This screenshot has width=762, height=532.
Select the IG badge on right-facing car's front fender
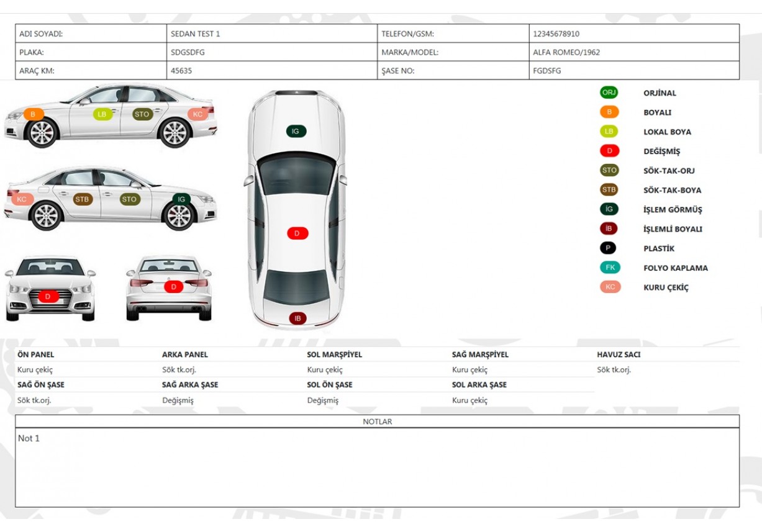181,199
